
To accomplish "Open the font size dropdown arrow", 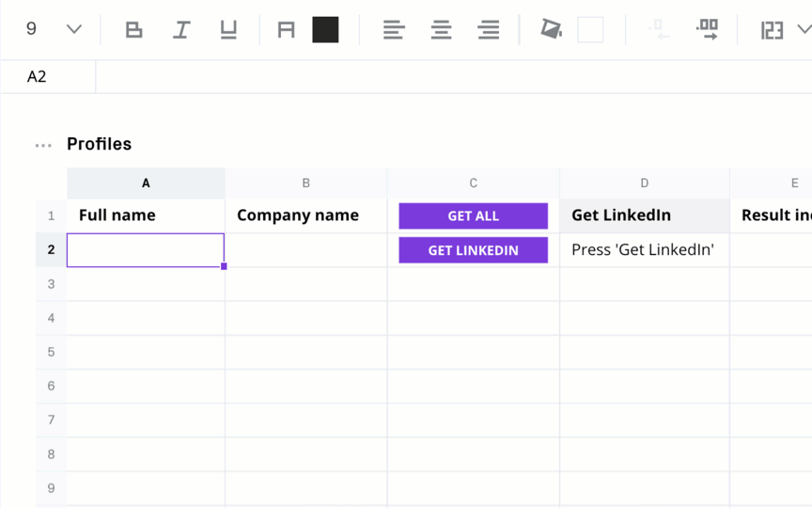I will [x=74, y=29].
